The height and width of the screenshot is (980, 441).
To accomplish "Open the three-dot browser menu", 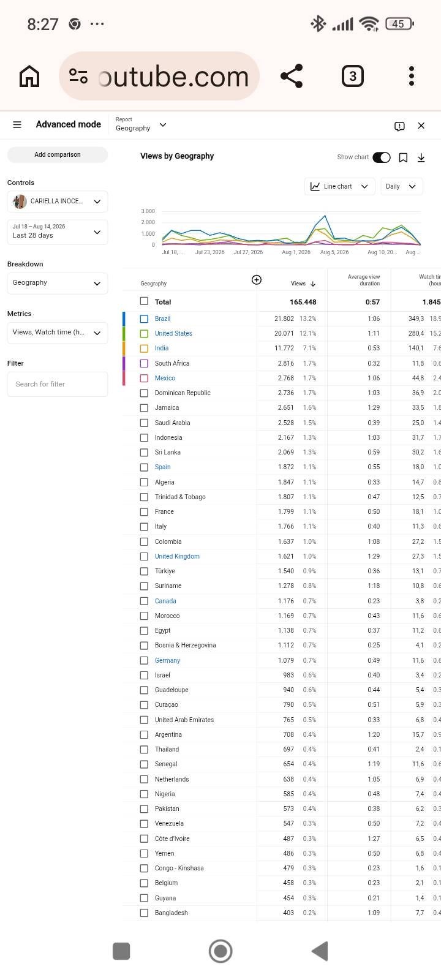I will (412, 76).
